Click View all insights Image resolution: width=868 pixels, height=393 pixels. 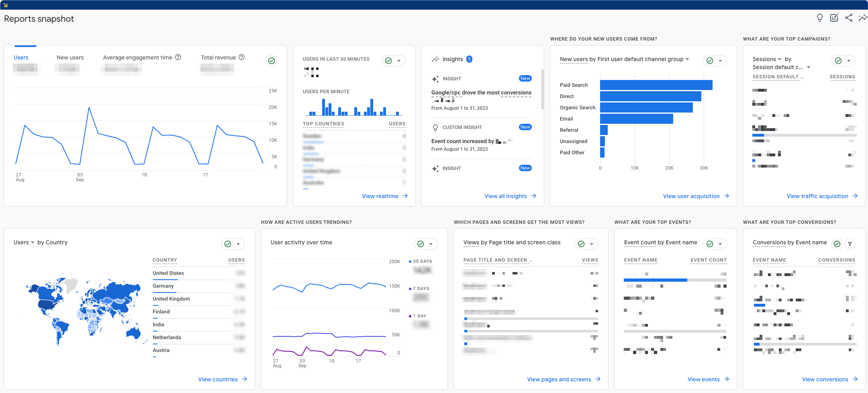[x=505, y=196]
